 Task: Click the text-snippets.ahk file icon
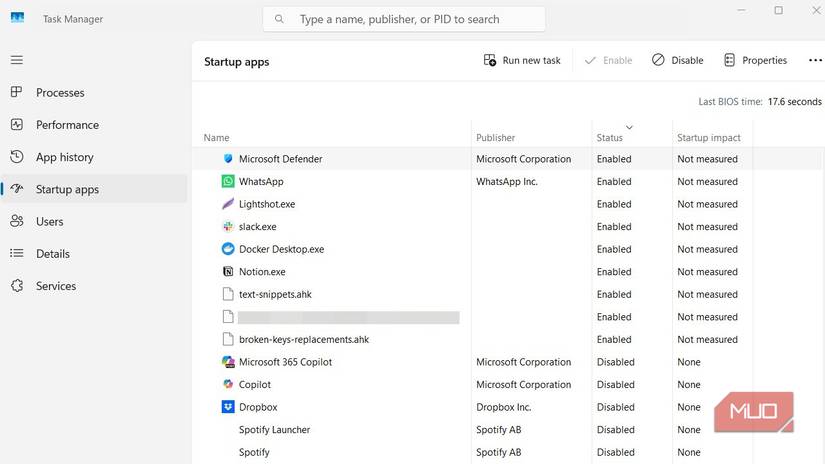tap(228, 294)
